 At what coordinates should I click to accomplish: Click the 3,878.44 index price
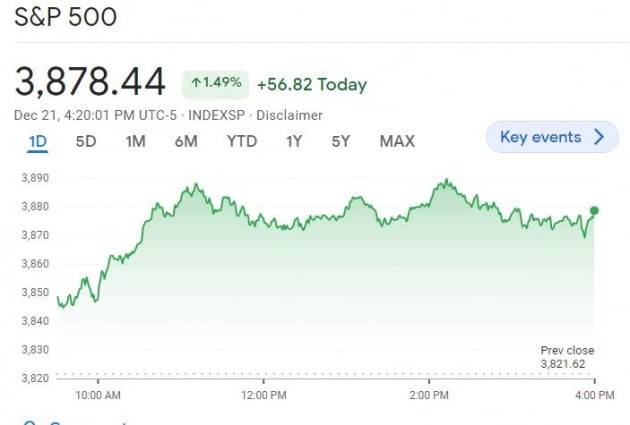92,82
